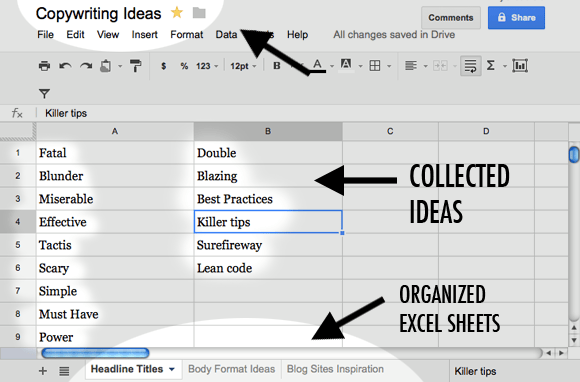Click the Borders grid icon
580x382 pixels.
pos(375,66)
